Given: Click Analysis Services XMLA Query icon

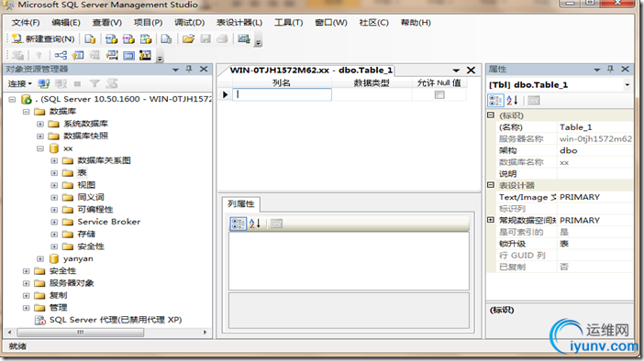Looking at the screenshot, I should tap(146, 39).
